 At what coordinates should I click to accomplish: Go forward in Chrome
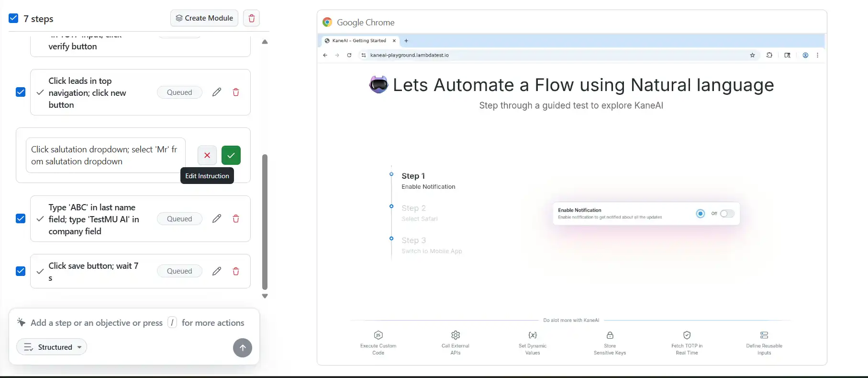tap(337, 55)
